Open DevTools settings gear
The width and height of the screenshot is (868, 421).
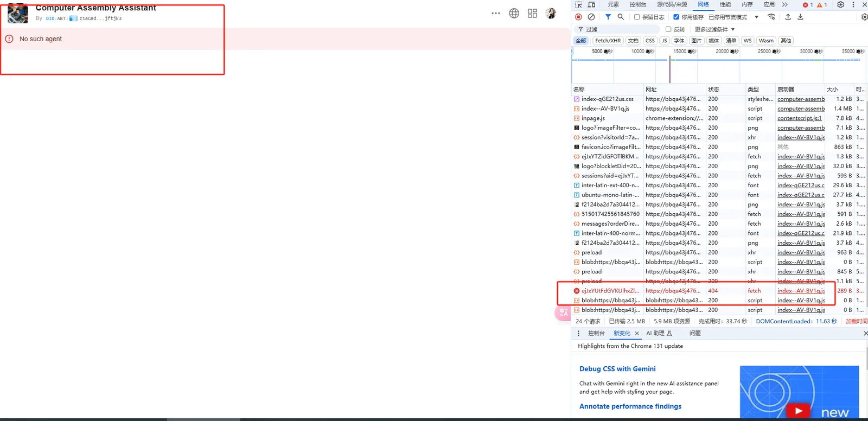pyautogui.click(x=840, y=4)
